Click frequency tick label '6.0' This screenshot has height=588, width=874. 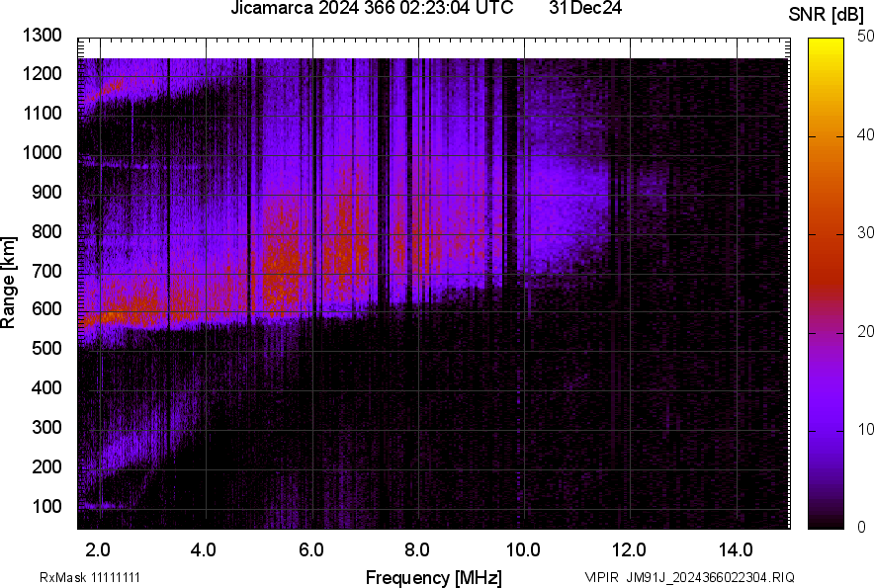pos(311,550)
